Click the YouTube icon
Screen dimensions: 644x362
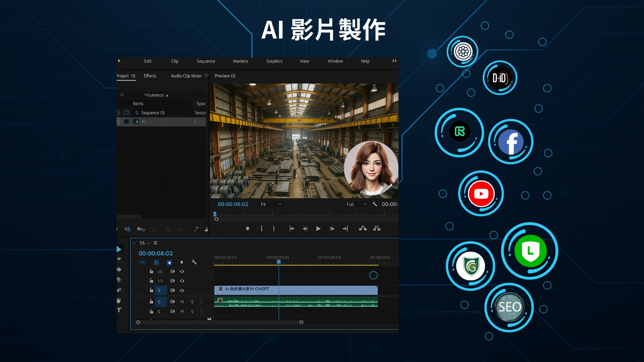click(x=481, y=193)
